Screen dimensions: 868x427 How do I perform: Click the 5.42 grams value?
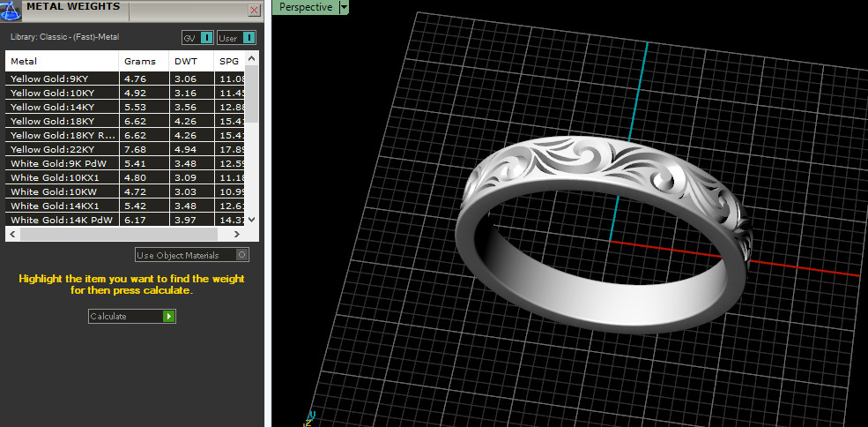[135, 206]
